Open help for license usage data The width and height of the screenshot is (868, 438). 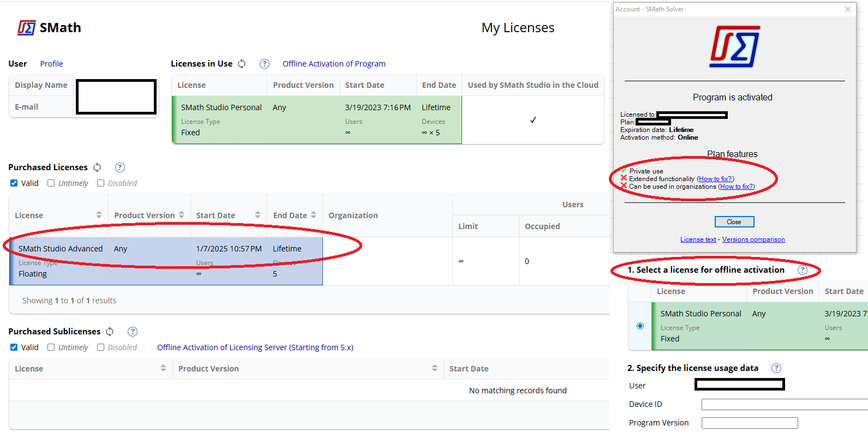(x=776, y=368)
